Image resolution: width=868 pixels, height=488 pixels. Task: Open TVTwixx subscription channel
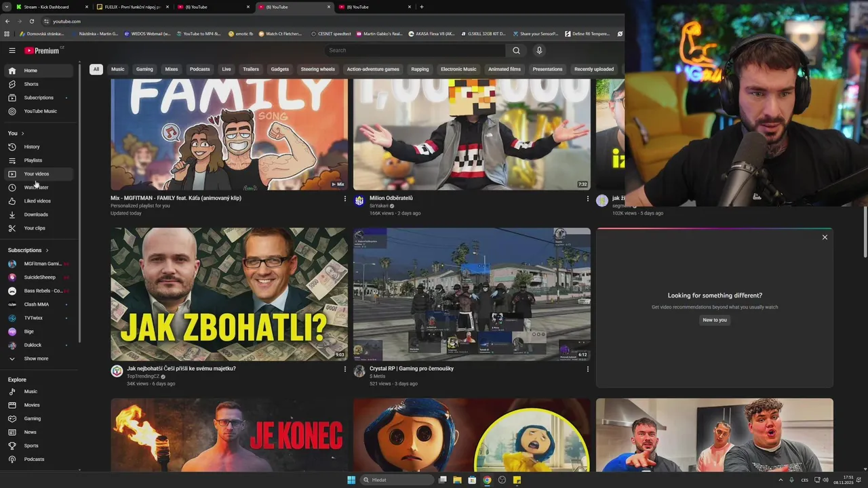click(39, 318)
